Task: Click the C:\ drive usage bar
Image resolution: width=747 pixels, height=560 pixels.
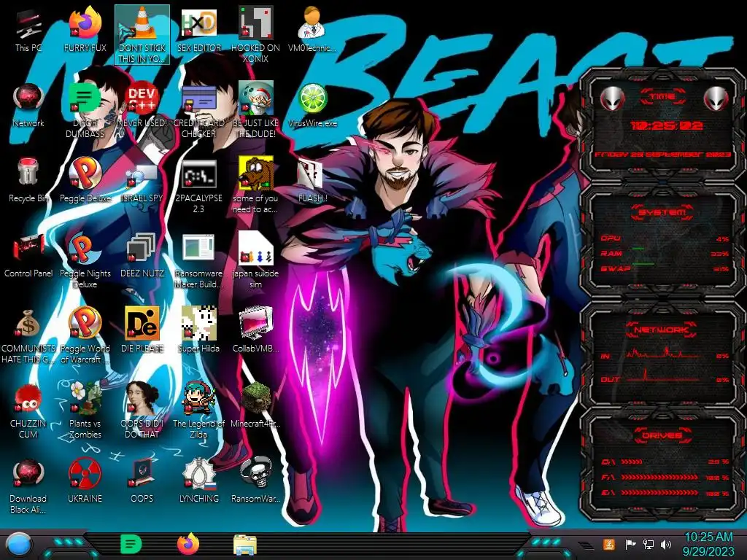Action: pos(632,462)
